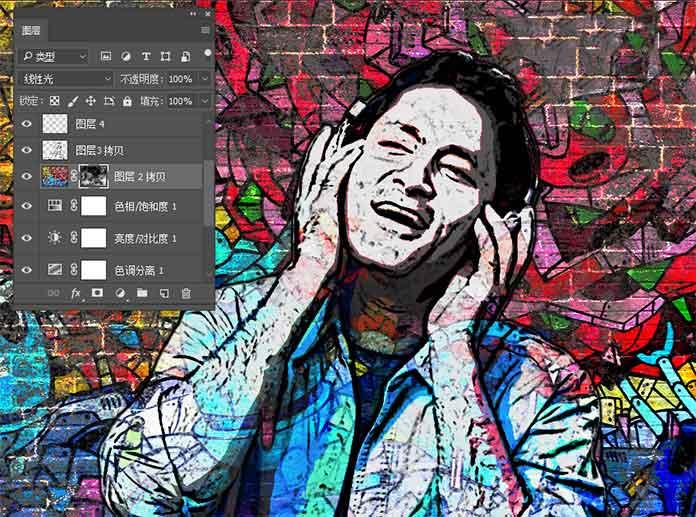Viewport: 696px width, 517px height.
Task: Click the 图层 4 transparent thumbnail
Action: tap(55, 123)
